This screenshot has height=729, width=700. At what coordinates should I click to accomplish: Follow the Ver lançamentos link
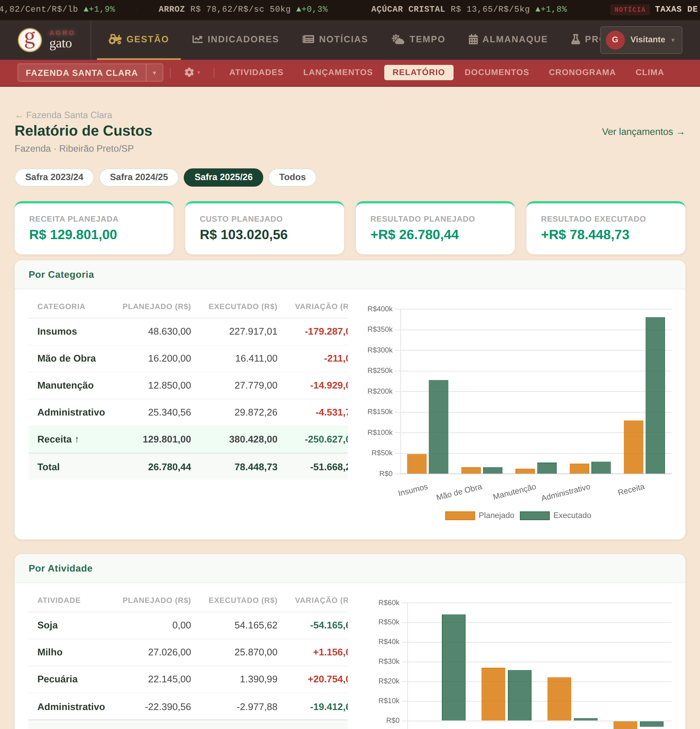coord(643,132)
